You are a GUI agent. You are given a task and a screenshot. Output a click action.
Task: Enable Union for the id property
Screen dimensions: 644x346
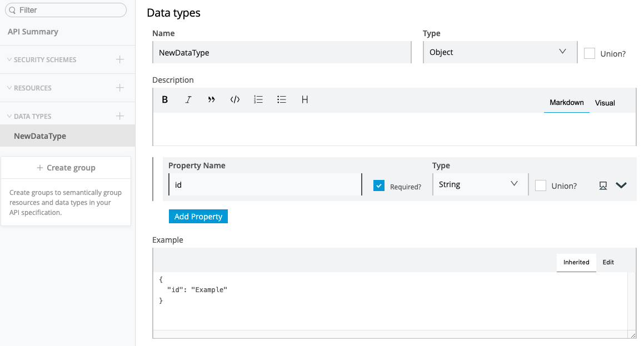click(x=541, y=186)
